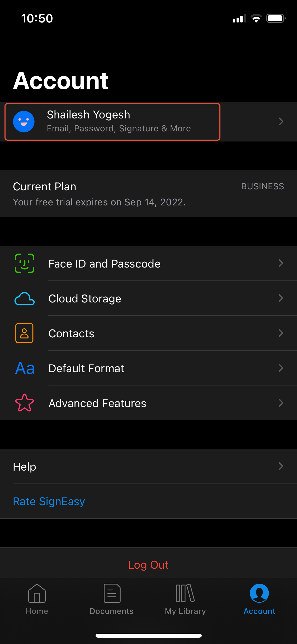
Task: Tap the Aa Default Format icon
Action: 25,368
